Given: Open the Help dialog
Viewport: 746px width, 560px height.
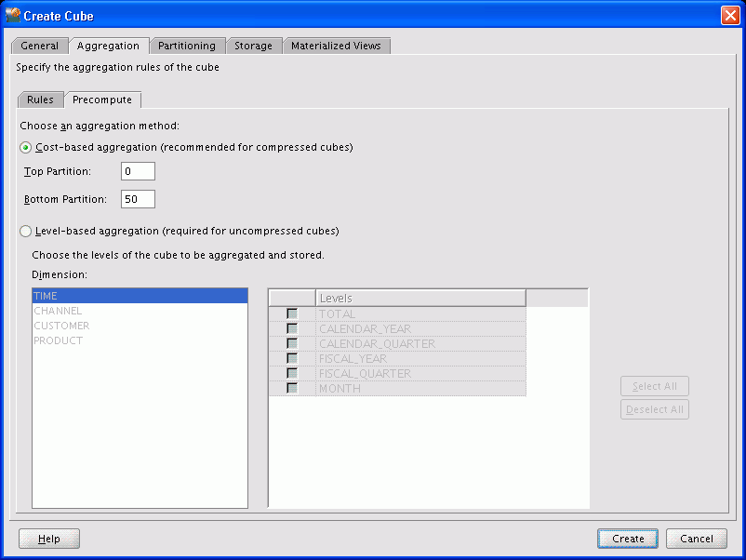Looking at the screenshot, I should (48, 538).
